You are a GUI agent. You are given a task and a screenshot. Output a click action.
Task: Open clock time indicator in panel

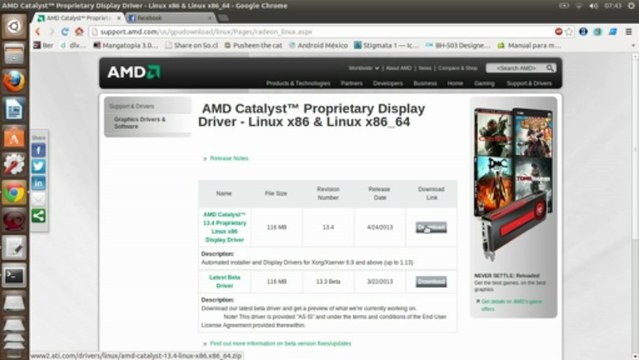coord(613,6)
